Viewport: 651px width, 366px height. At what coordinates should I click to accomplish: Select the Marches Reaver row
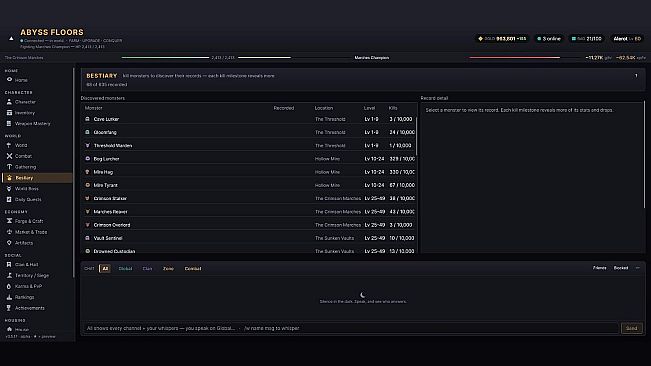(249, 212)
